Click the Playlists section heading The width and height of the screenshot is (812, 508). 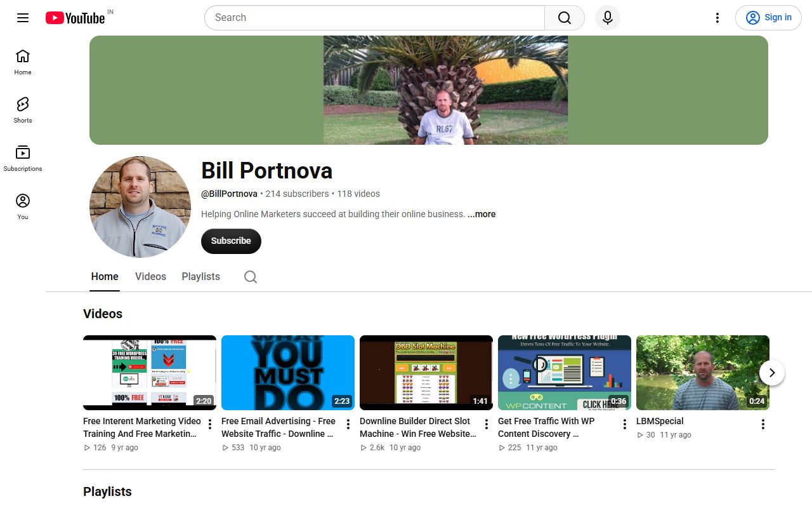pos(107,491)
